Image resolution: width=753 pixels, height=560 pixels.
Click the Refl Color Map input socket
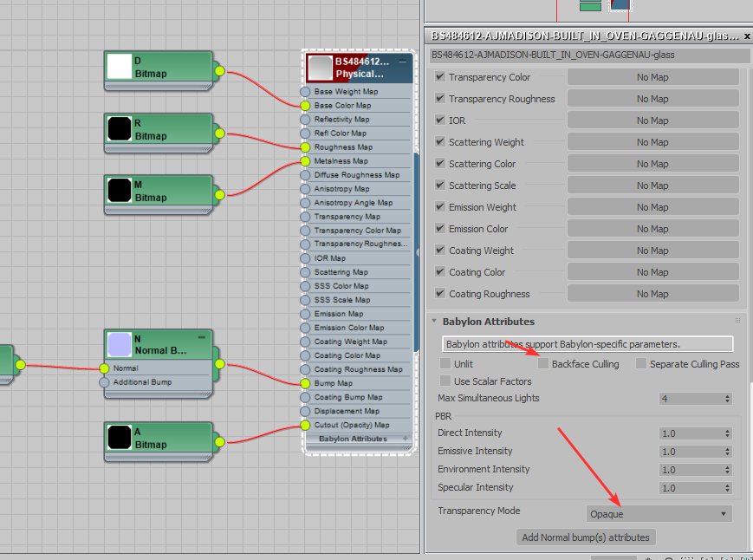tap(305, 133)
